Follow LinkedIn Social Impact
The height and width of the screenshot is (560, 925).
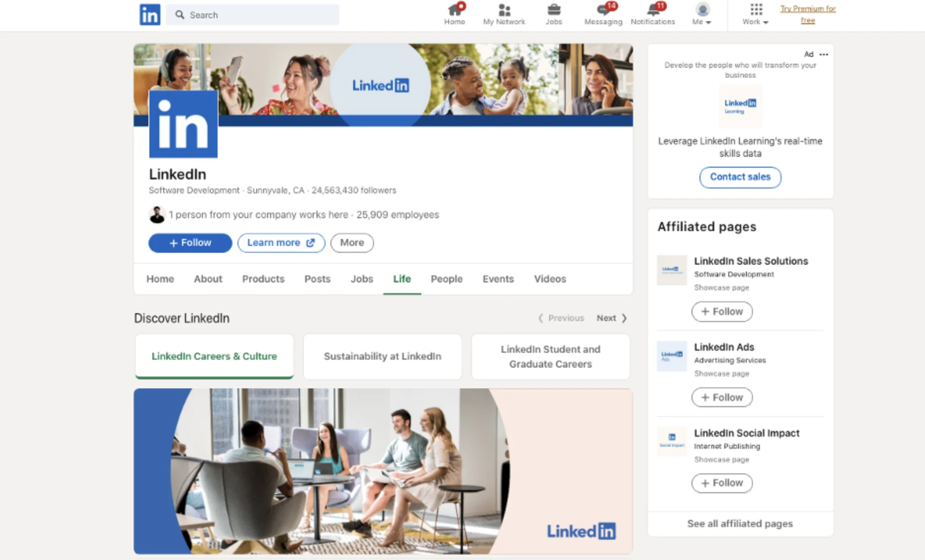pyautogui.click(x=722, y=483)
